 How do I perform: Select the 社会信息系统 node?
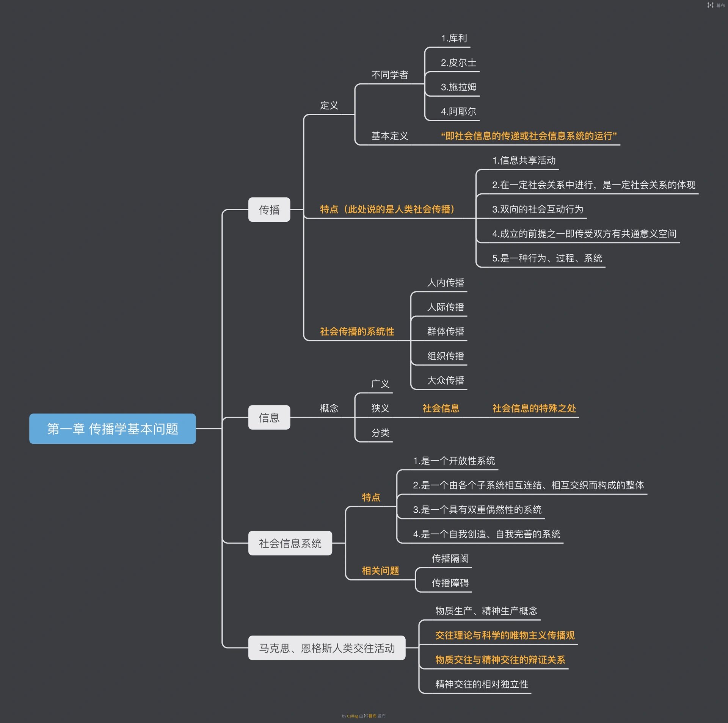pyautogui.click(x=290, y=543)
